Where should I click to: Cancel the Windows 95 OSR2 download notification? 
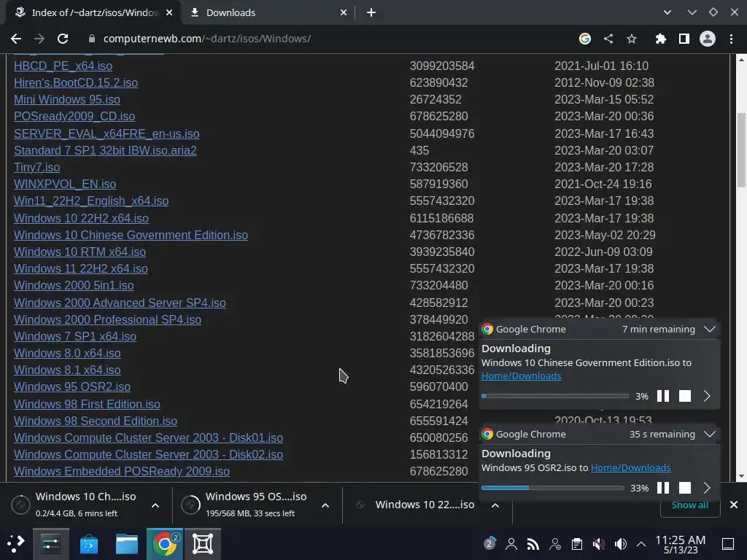click(x=685, y=488)
